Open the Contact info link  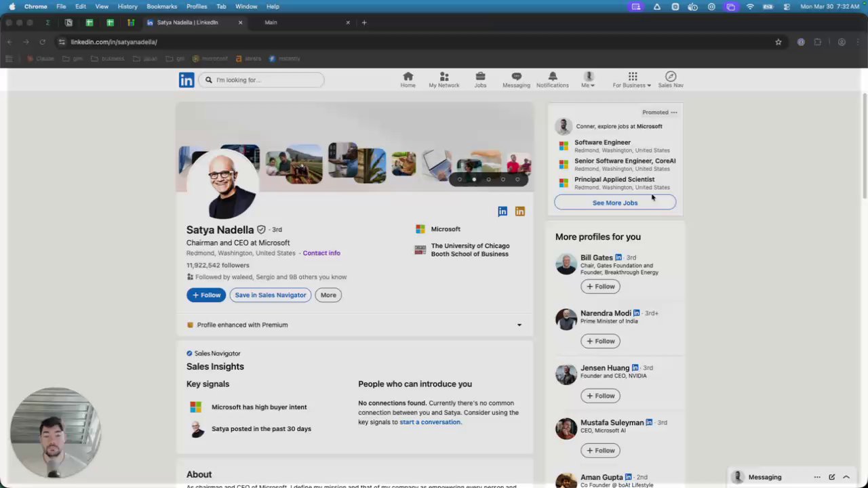(x=321, y=253)
